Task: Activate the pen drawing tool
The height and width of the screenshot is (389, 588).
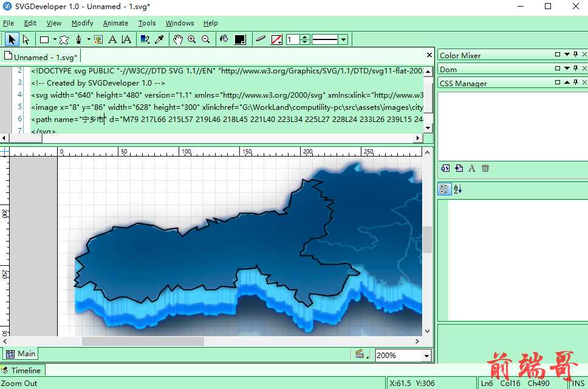Action: coord(78,39)
